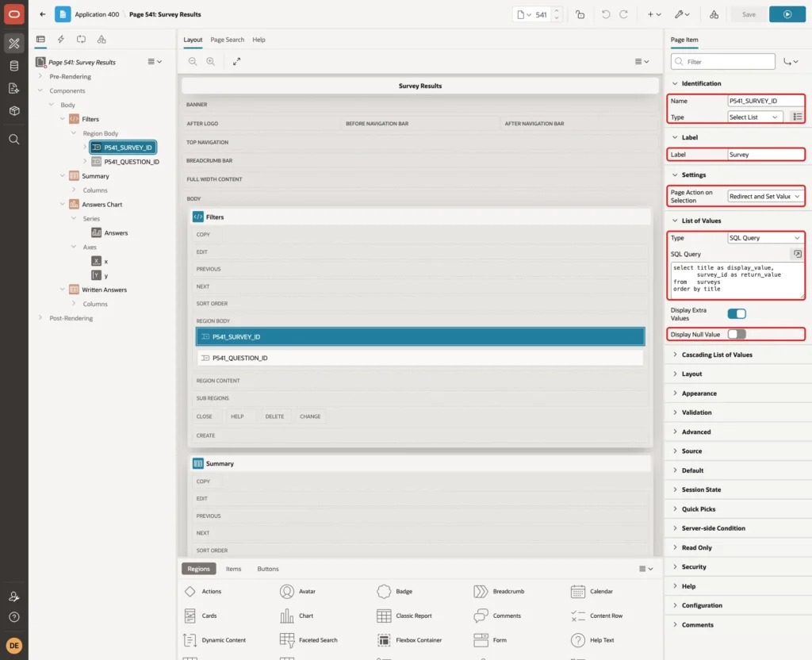Image resolution: width=812 pixels, height=660 pixels.
Task: Open the Help question mark icon
Action: click(x=14, y=617)
